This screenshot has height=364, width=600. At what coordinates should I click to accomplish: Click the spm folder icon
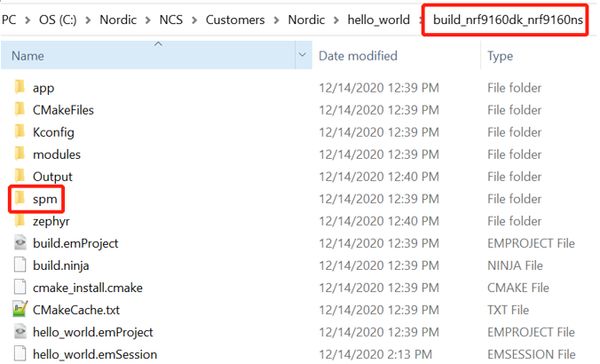click(x=20, y=198)
